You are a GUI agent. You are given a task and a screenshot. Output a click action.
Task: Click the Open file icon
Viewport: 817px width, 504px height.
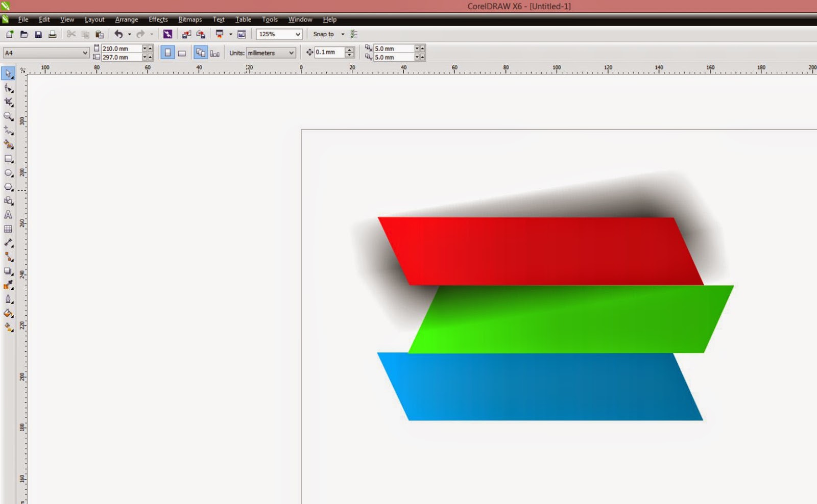click(24, 34)
